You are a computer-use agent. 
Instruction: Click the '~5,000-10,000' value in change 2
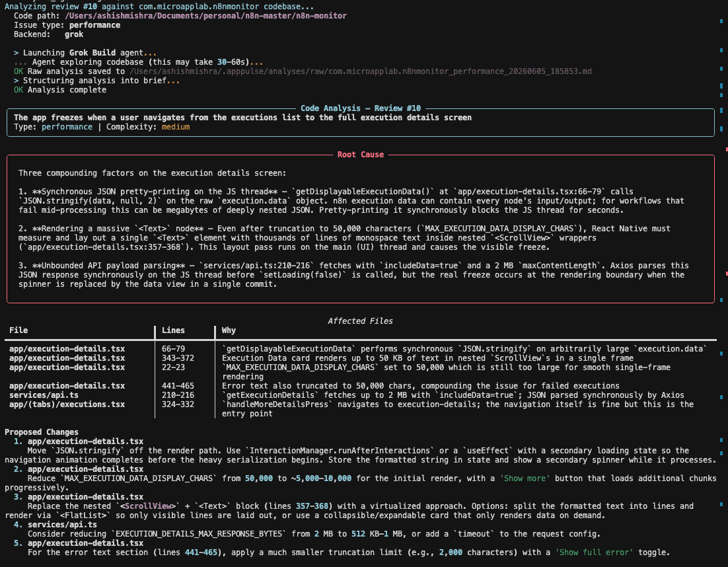point(321,478)
